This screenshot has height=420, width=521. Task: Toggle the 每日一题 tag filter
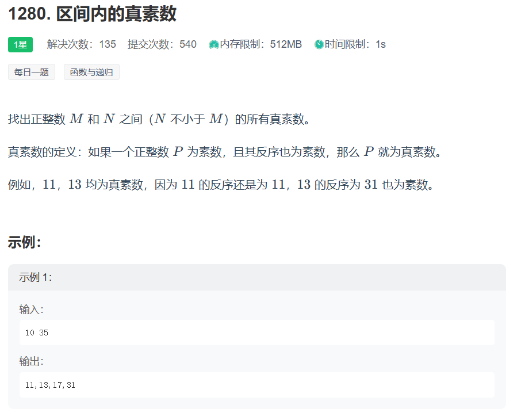pyautogui.click(x=30, y=71)
